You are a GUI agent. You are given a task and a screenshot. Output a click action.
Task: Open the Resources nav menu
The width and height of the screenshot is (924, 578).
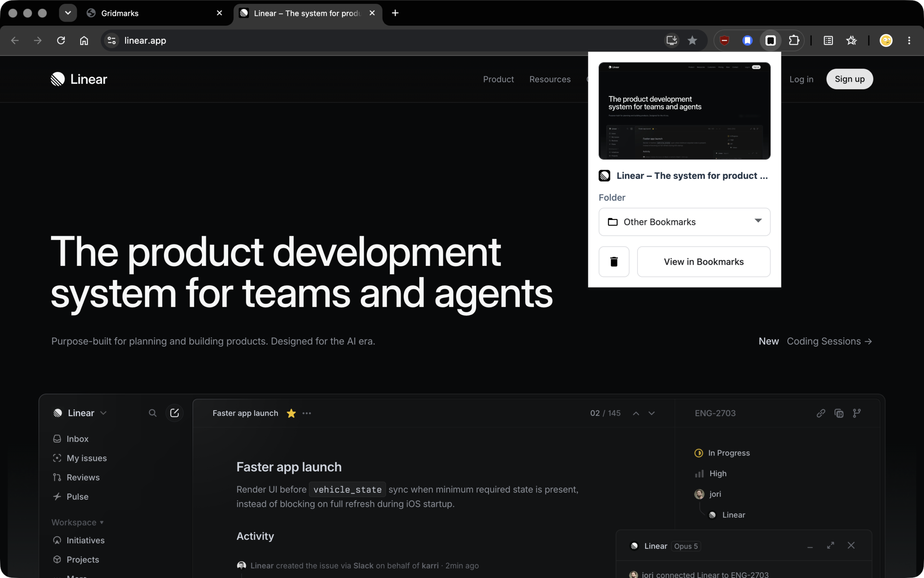pos(550,79)
